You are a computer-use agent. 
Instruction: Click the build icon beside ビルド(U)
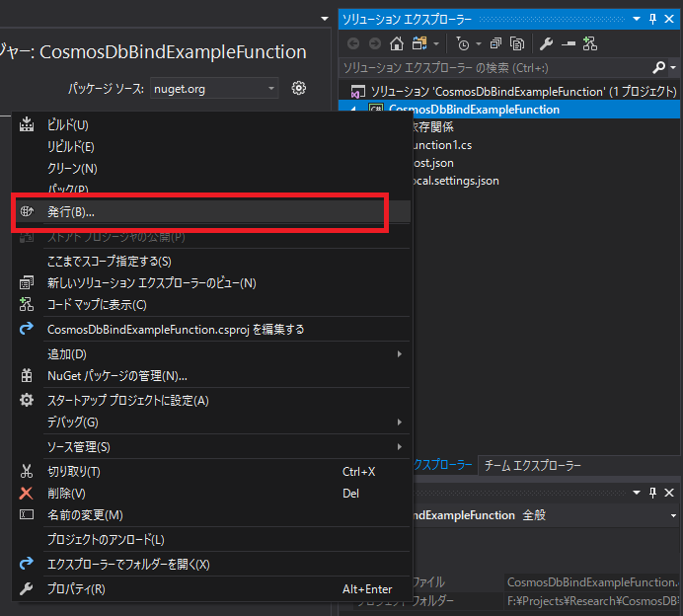pyautogui.click(x=27, y=124)
